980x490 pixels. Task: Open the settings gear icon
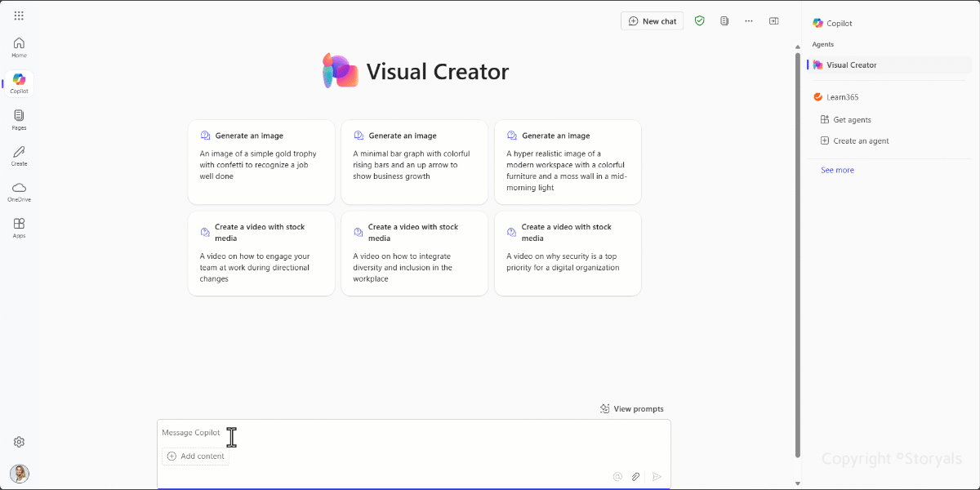19,442
